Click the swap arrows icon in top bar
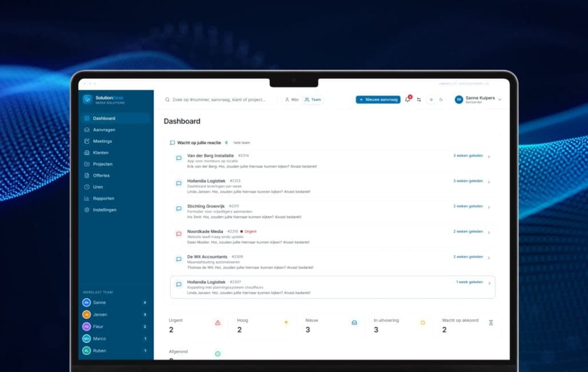This screenshot has width=588, height=372. pos(419,99)
